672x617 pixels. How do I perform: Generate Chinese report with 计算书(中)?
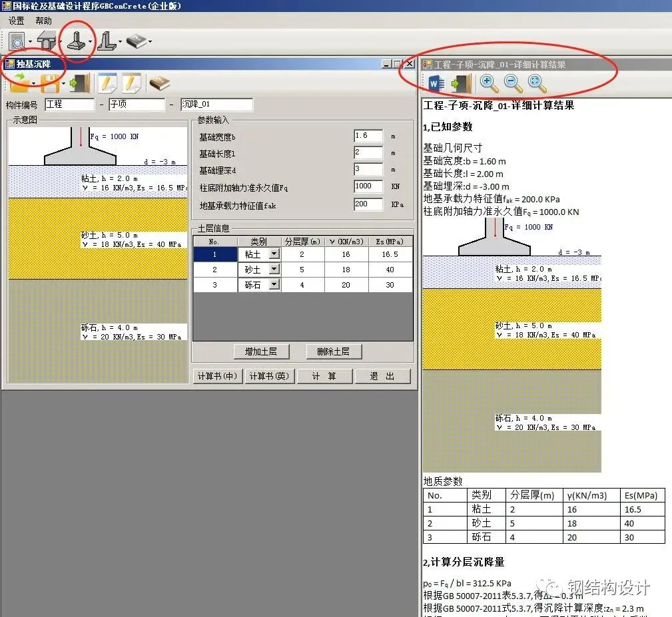tap(217, 376)
